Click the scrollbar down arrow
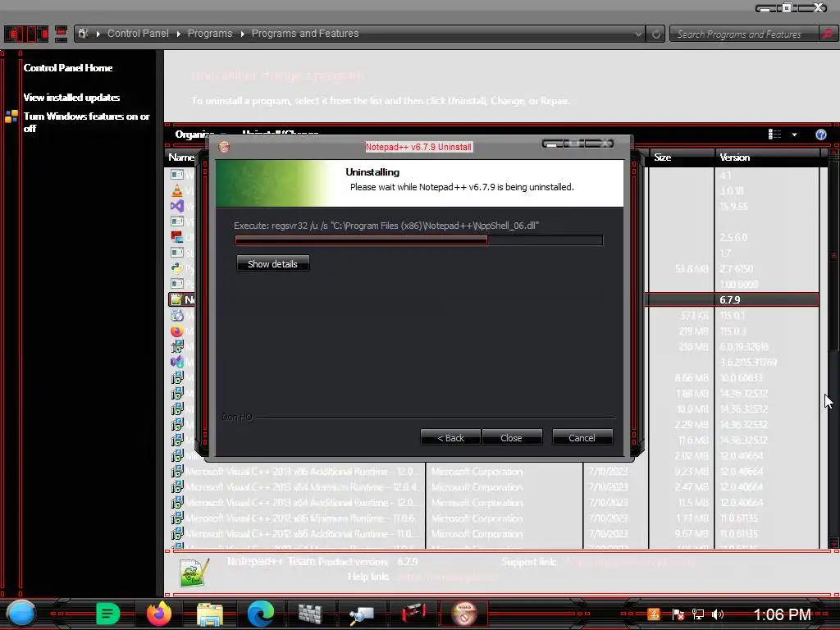The width and height of the screenshot is (840, 630). [x=833, y=543]
